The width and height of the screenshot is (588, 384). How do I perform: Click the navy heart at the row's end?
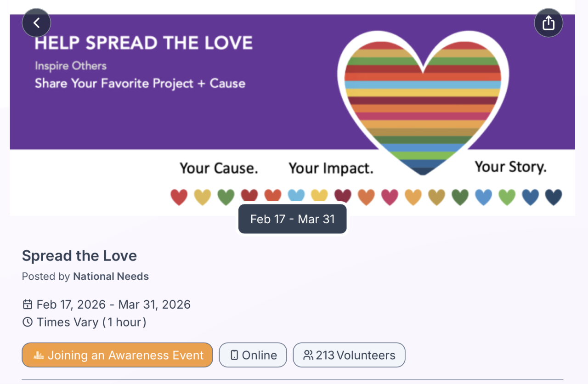coord(554,197)
